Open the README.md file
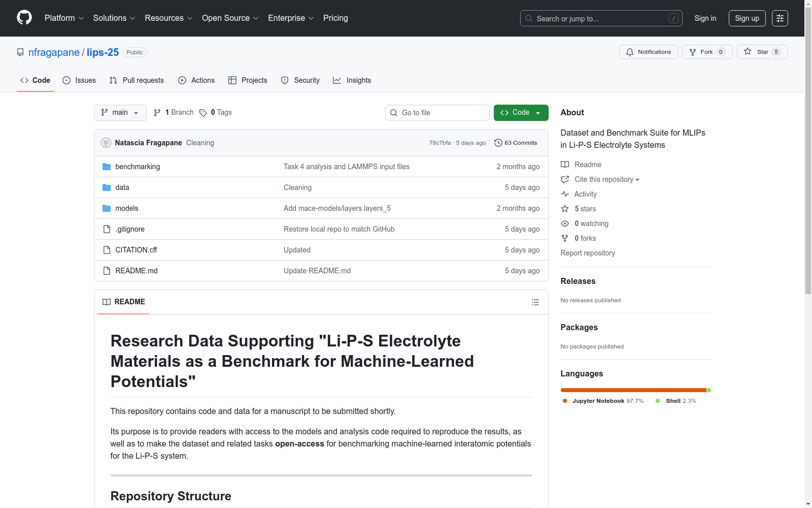Image resolution: width=812 pixels, height=508 pixels. pos(137,271)
